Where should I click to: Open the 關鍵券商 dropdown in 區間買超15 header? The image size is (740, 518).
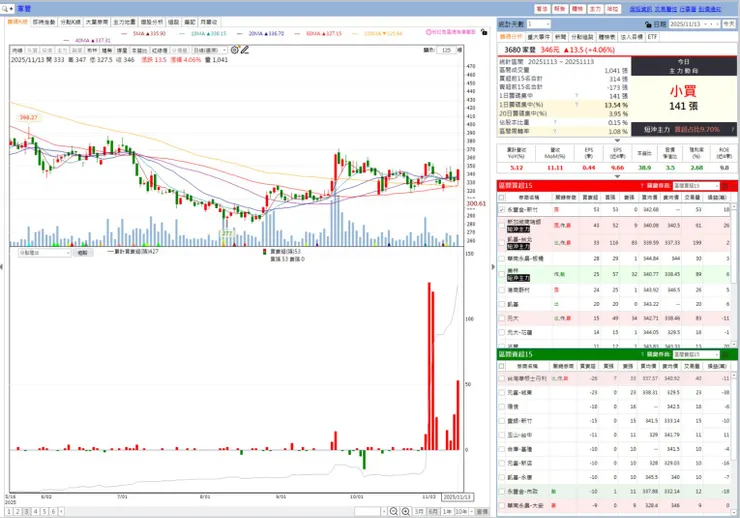(x=696, y=186)
